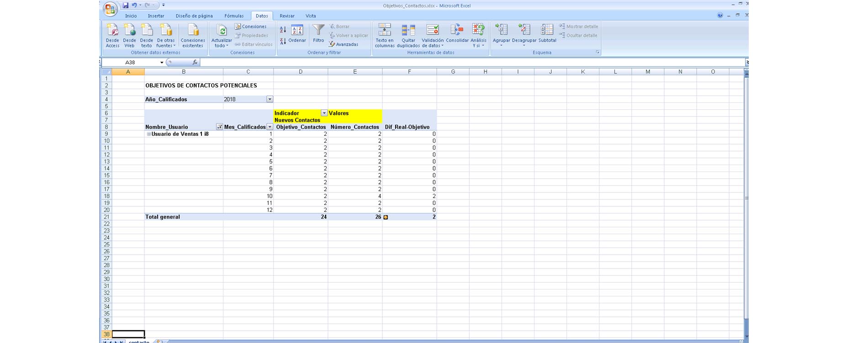Switch to the Fórmulas ribbon tab
This screenshot has width=868, height=343.
coord(234,16)
